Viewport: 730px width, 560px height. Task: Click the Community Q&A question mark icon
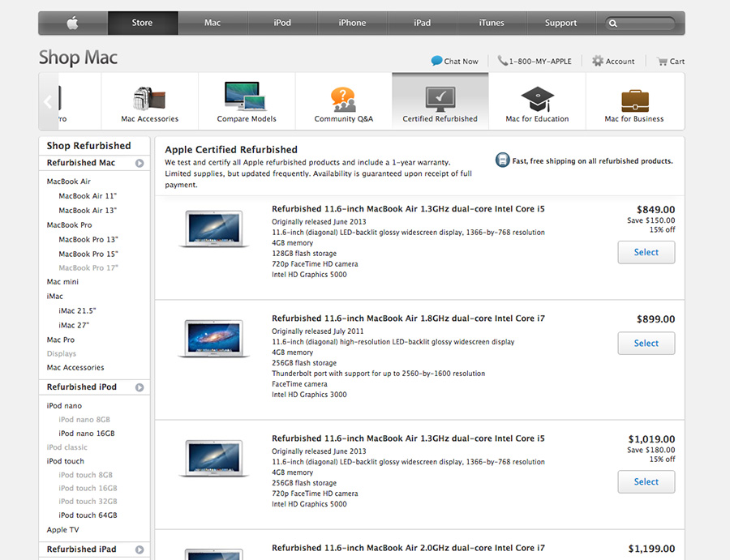pos(343,99)
